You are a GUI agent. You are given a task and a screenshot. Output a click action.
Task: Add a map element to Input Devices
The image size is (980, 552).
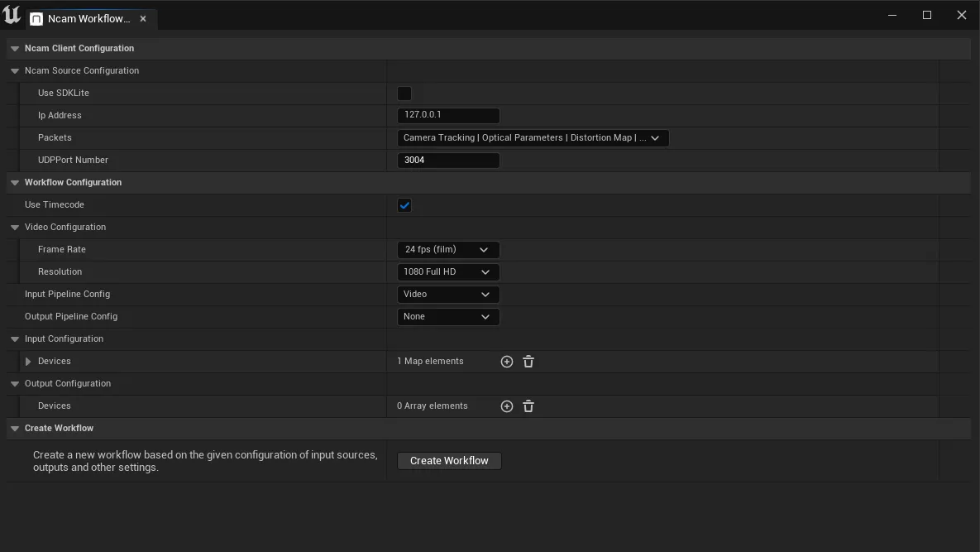(x=507, y=362)
